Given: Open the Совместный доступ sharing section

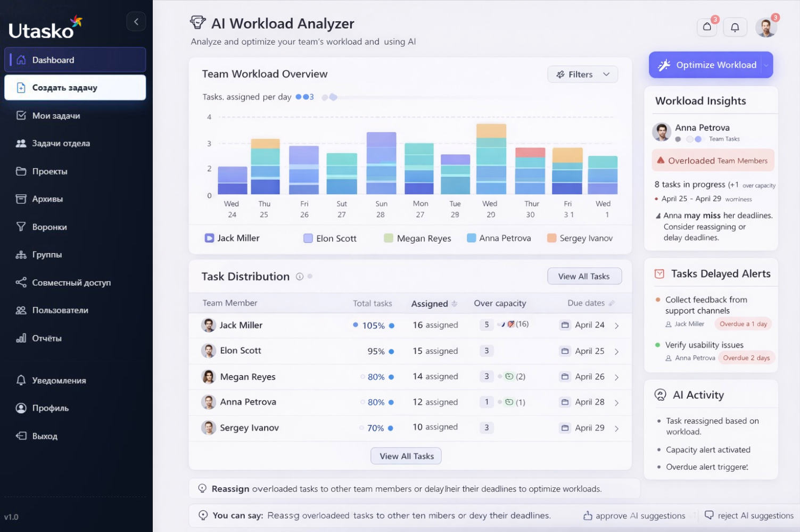Looking at the screenshot, I should (72, 282).
